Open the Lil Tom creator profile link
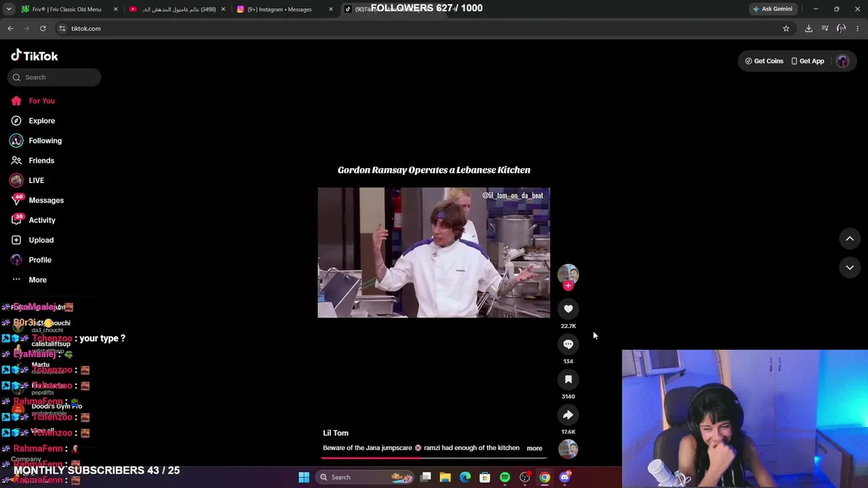The image size is (868, 488). [x=336, y=433]
